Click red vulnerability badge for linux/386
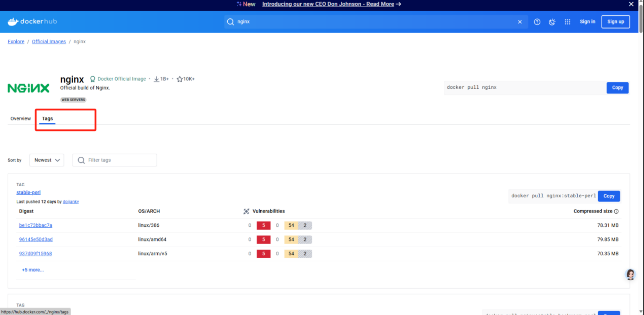 (x=263, y=225)
